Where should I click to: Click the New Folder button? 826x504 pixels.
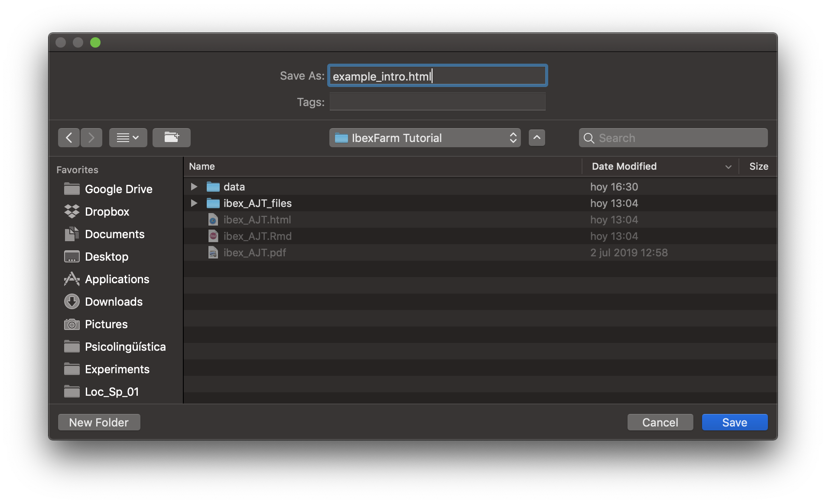click(99, 422)
